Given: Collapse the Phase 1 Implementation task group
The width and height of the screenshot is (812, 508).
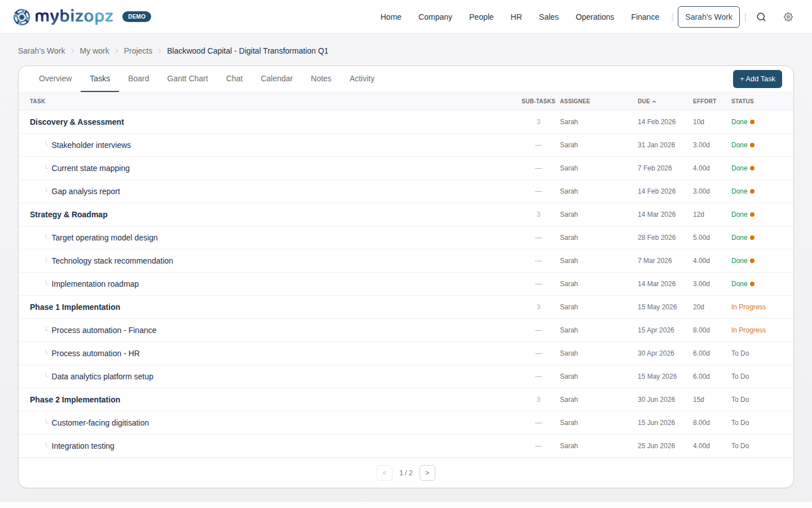Looking at the screenshot, I should point(75,306).
